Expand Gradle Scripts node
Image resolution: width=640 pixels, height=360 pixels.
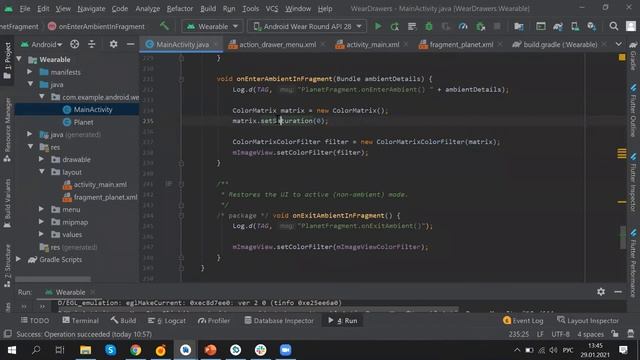[x=18, y=259]
